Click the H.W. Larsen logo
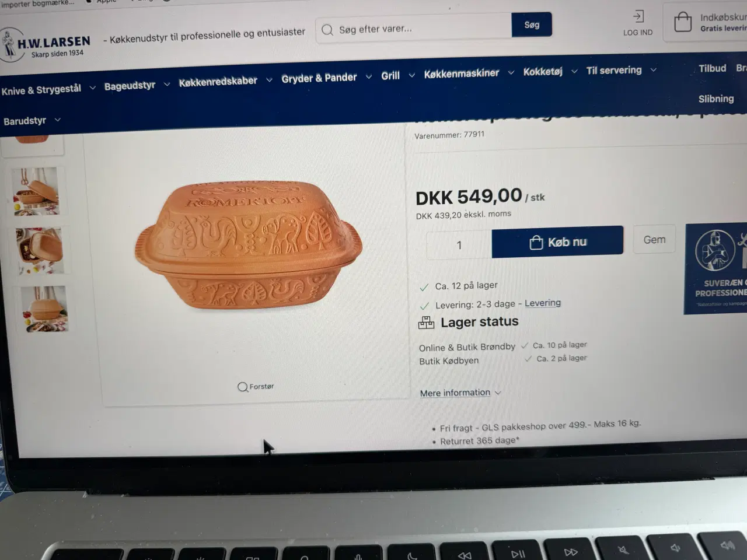Image resolution: width=747 pixels, height=560 pixels. 46,45
